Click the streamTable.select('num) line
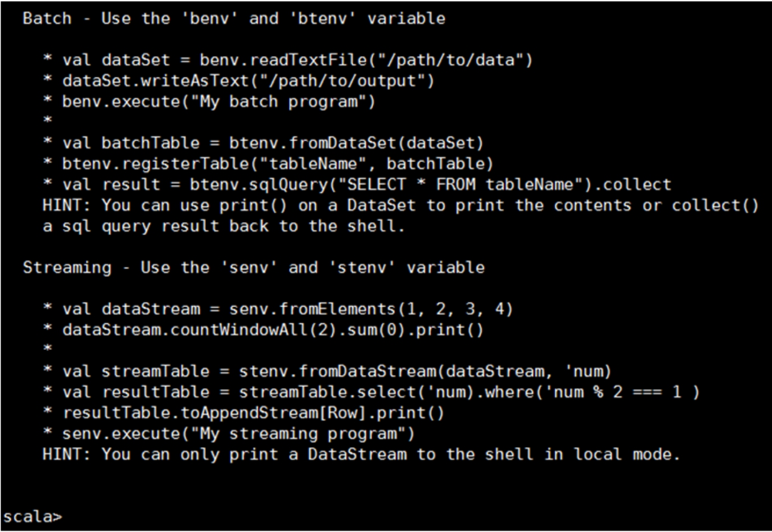 [x=381, y=392]
